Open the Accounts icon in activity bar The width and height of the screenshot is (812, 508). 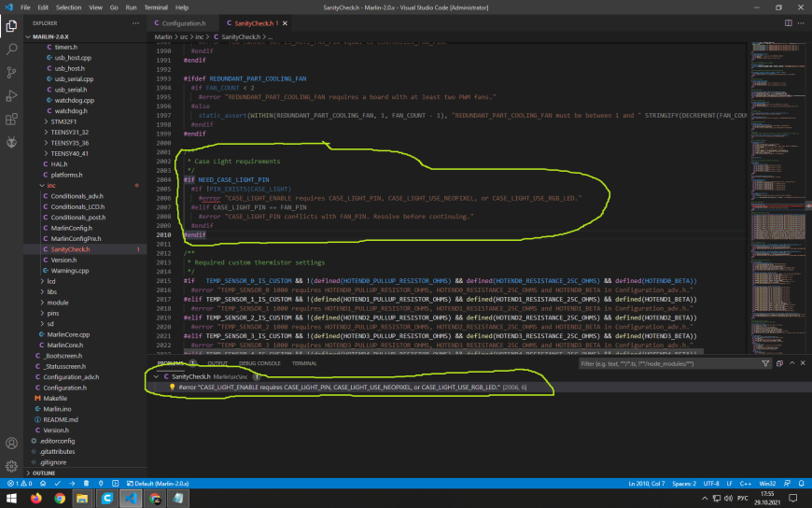(x=11, y=444)
